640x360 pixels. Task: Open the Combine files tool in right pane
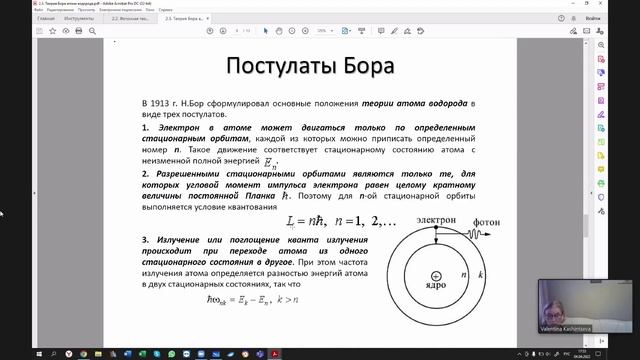(601, 73)
